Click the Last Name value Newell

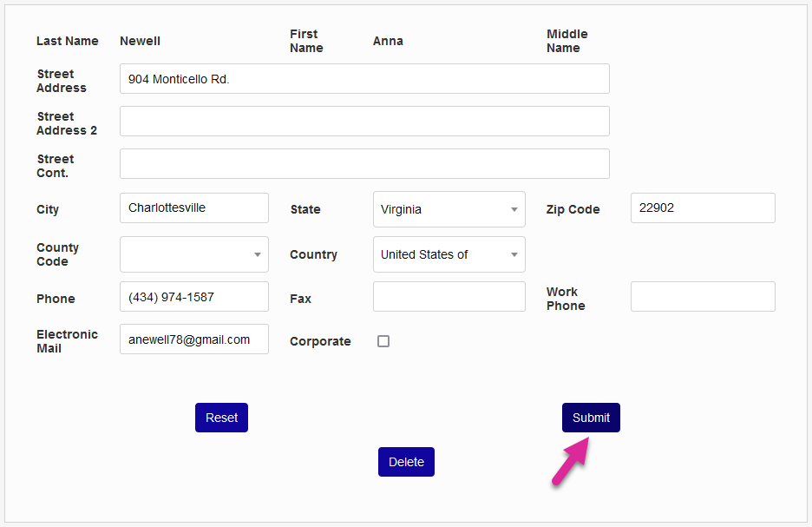[140, 41]
